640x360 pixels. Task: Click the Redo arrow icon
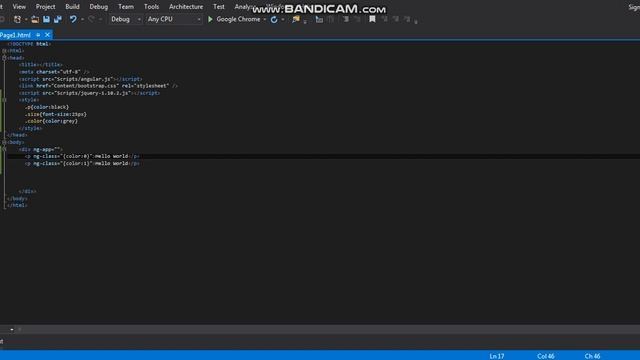point(91,19)
